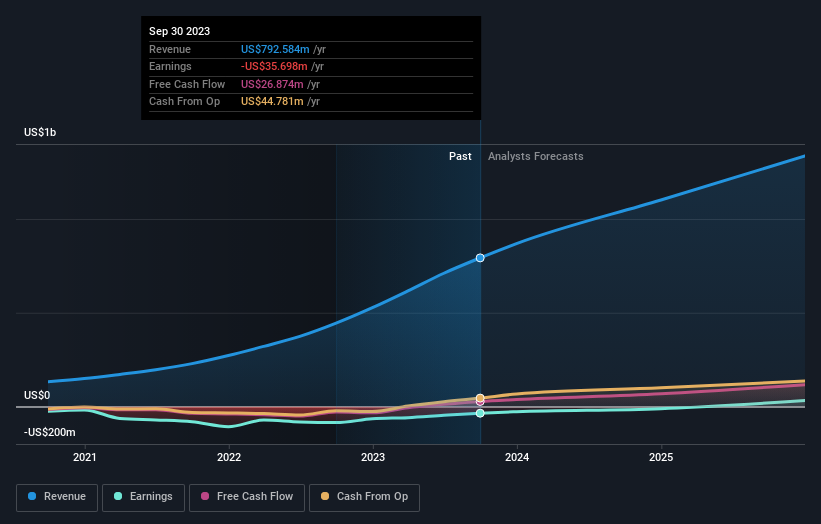Click the US$44.781m cash from op value
Image resolution: width=821 pixels, height=524 pixels.
[272, 102]
